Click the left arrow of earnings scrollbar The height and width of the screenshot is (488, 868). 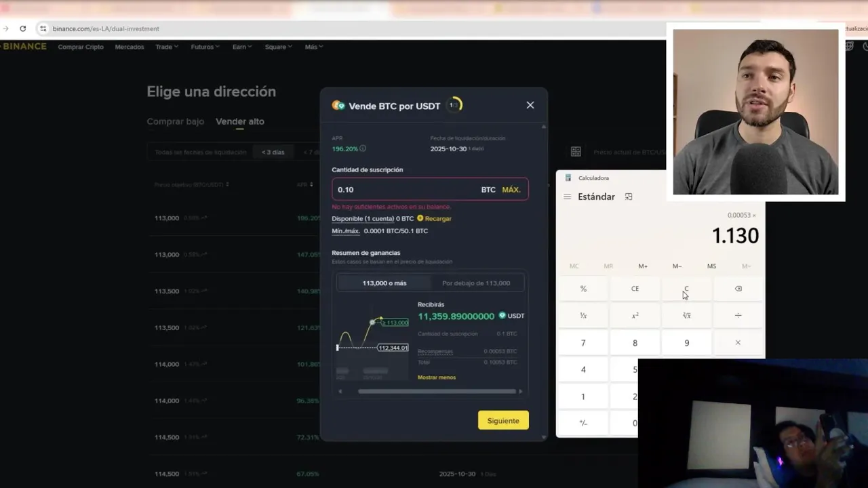(340, 391)
